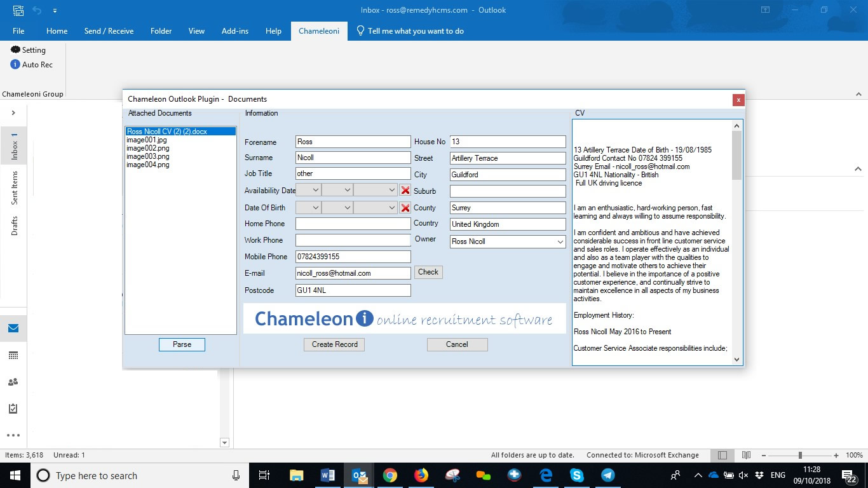Viewport: 868px width, 488px height.
Task: Open Calendar view in navigation bar
Action: [13, 356]
